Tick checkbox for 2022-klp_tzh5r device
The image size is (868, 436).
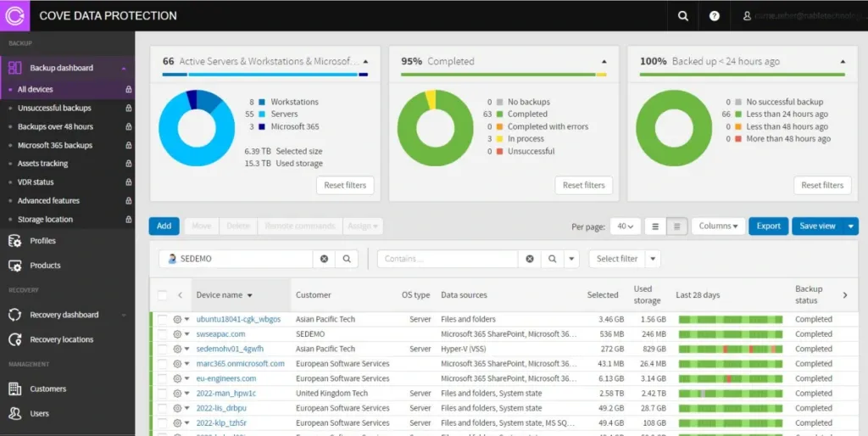162,423
